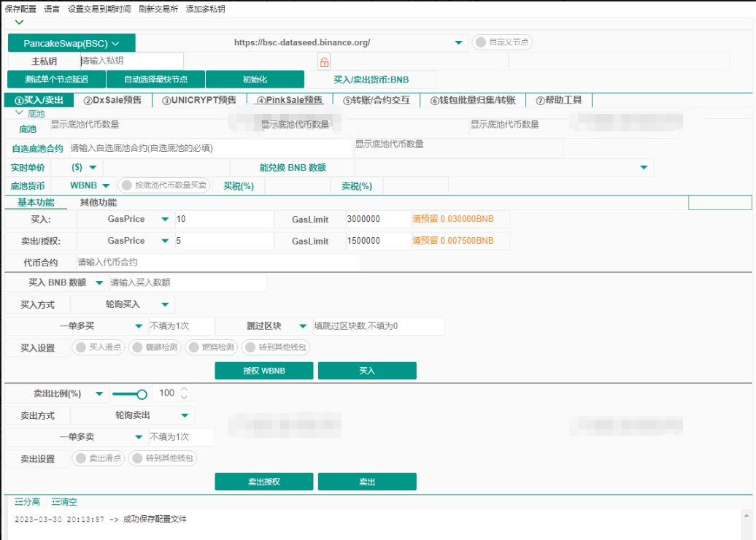This screenshot has height=540, width=756.
Task: Toggle the 自定义节点 custom node switch
Action: [502, 42]
